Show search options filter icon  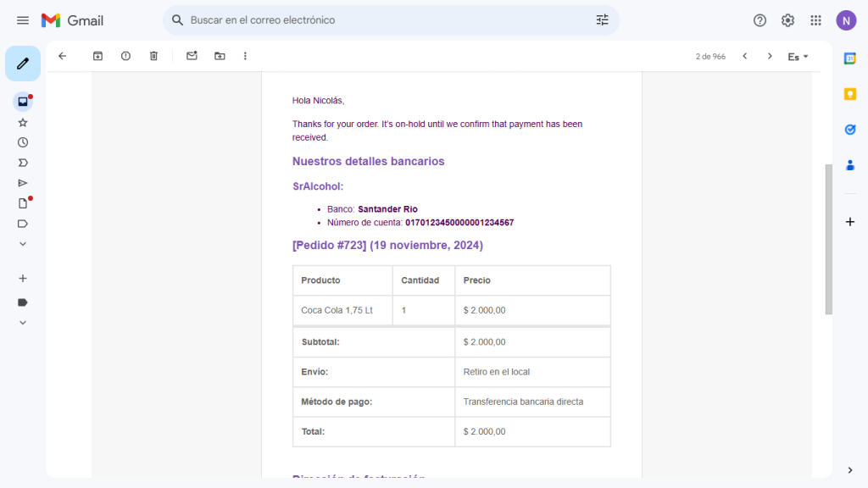603,20
